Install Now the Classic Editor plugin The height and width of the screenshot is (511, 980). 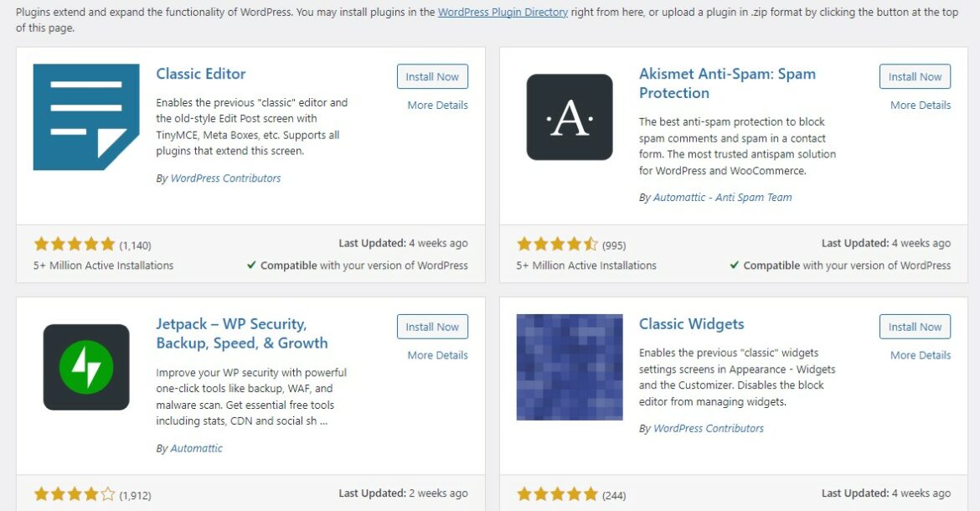431,76
